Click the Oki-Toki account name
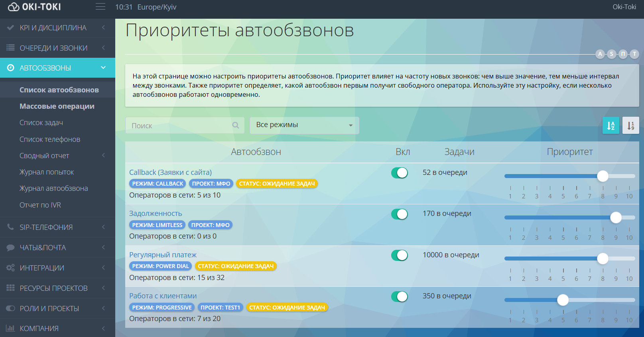The image size is (644, 337). tap(624, 7)
